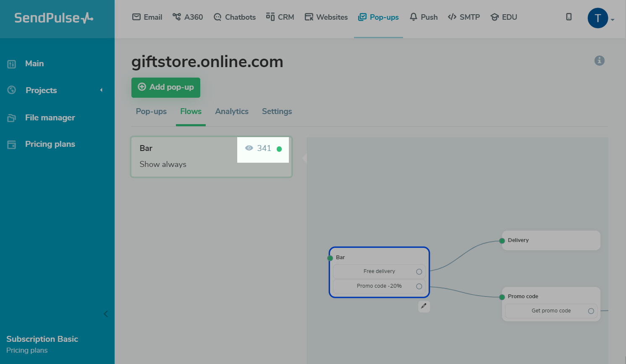Switch to the Analytics tab
This screenshot has height=364, width=626.
pos(232,112)
